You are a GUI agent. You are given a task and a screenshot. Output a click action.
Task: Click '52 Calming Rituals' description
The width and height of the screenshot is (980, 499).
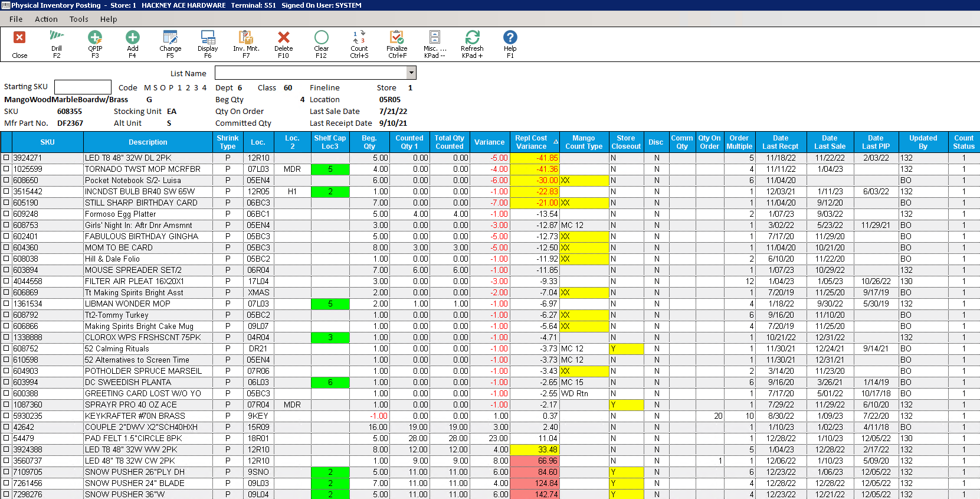coord(117,348)
